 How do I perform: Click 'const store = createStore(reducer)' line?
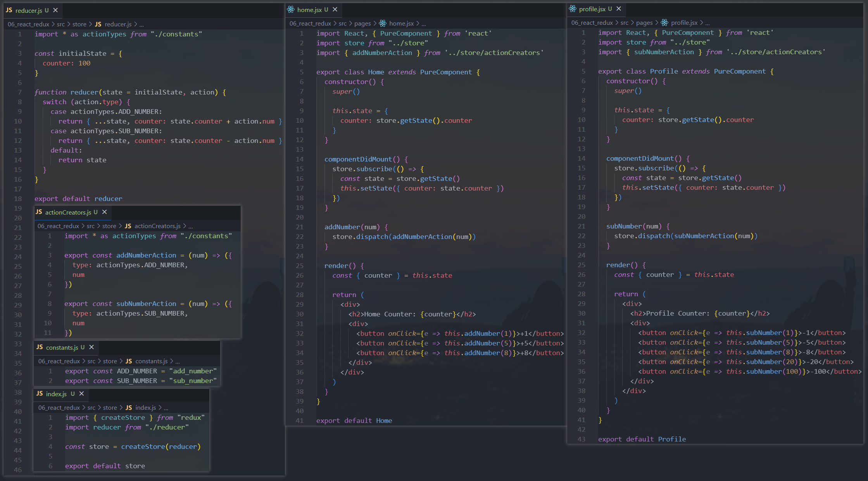[133, 447]
